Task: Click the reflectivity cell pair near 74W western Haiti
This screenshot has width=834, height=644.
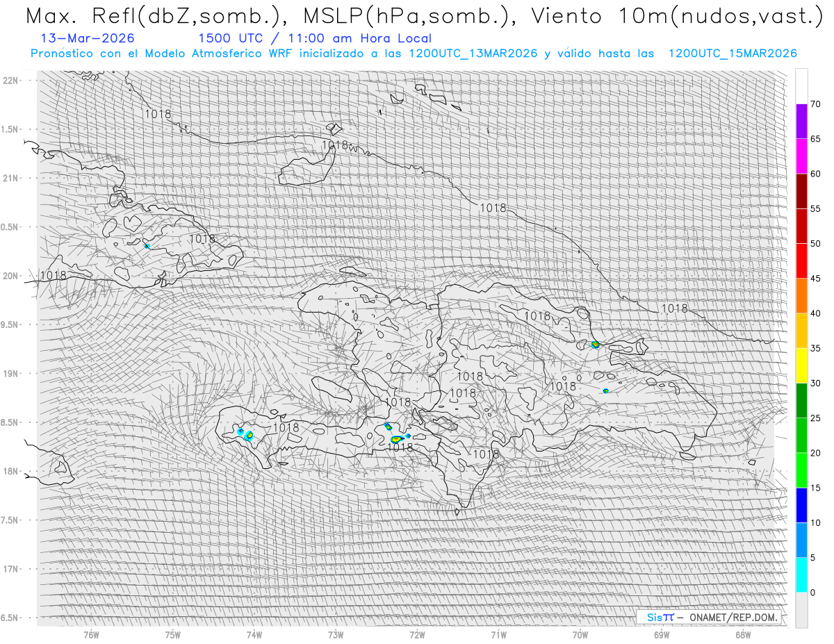Action: (x=245, y=435)
